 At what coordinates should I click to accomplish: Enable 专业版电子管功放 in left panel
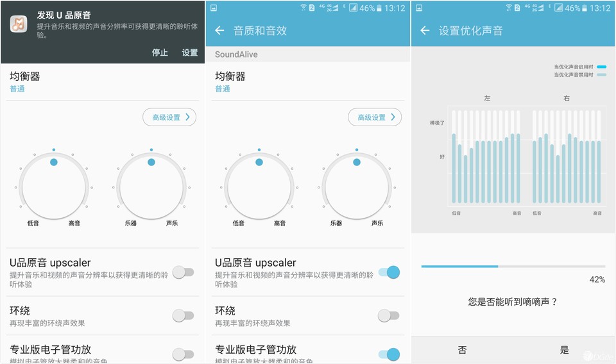[183, 354]
